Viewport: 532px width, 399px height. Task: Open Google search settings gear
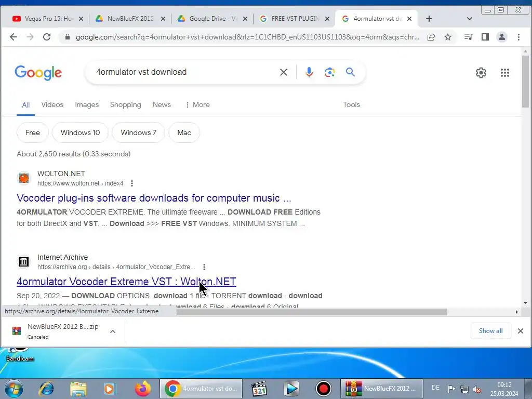coord(481,73)
